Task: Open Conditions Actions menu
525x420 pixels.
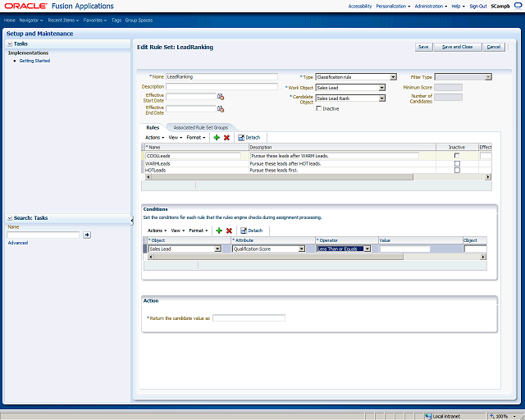Action: (x=157, y=231)
